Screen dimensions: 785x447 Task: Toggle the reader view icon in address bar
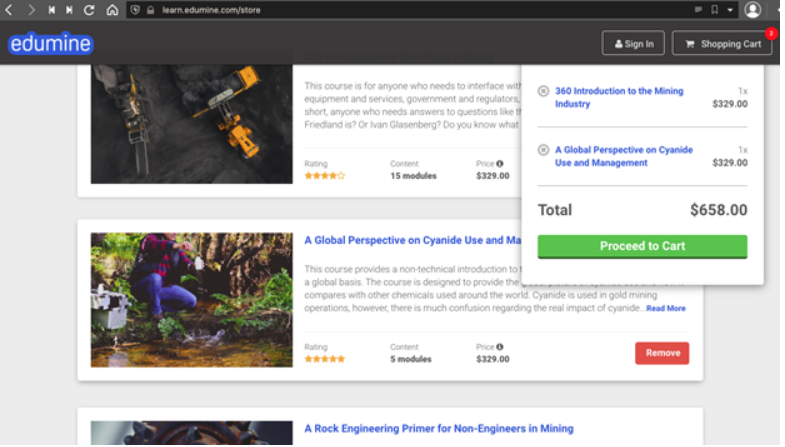coord(698,10)
